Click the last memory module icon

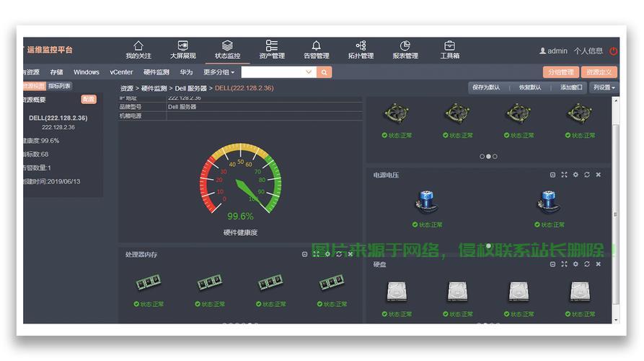[332, 282]
